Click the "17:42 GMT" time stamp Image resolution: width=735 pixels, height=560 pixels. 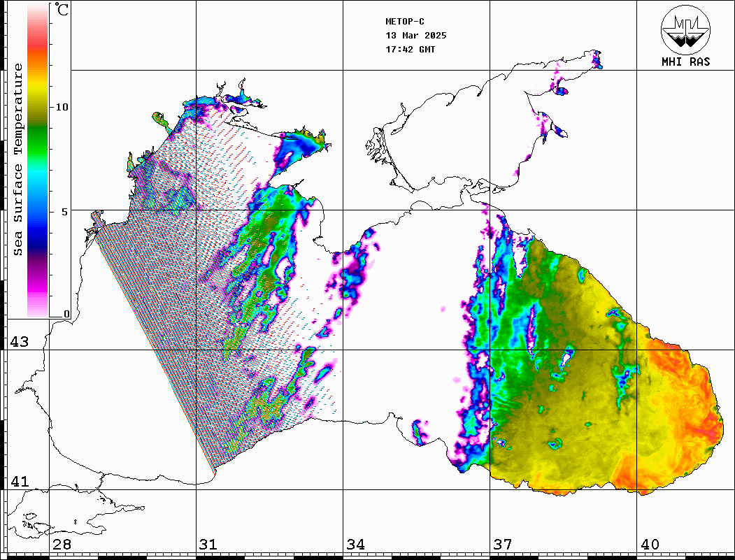click(x=410, y=50)
